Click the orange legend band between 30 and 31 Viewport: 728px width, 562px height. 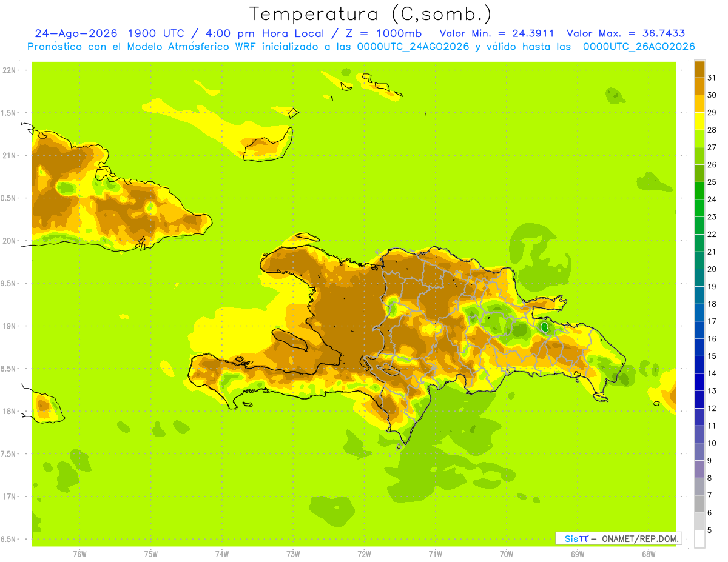[x=699, y=87]
